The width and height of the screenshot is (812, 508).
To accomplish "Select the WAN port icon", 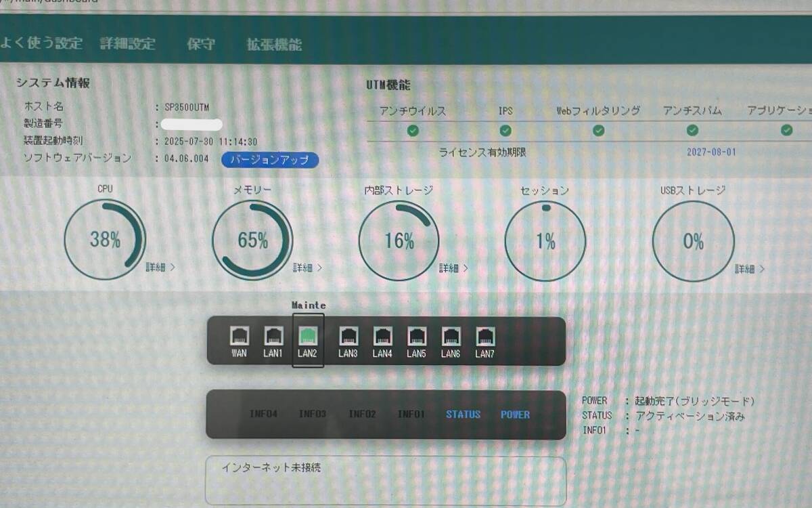I will pos(240,336).
